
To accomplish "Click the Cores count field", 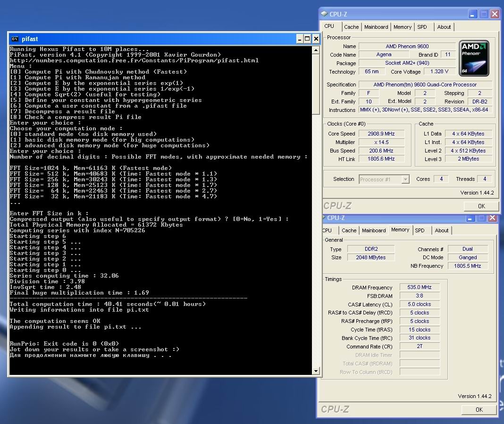I will (441, 179).
